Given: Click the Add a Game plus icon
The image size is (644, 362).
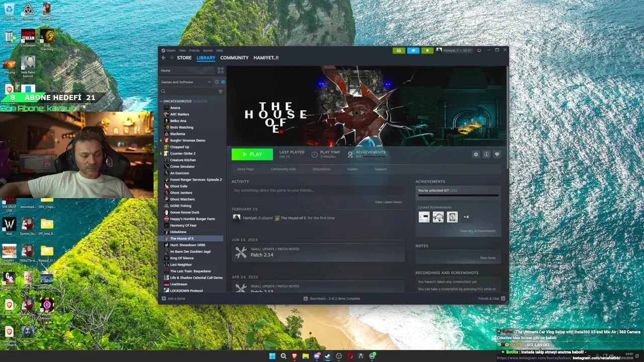Looking at the screenshot, I should coord(164,299).
